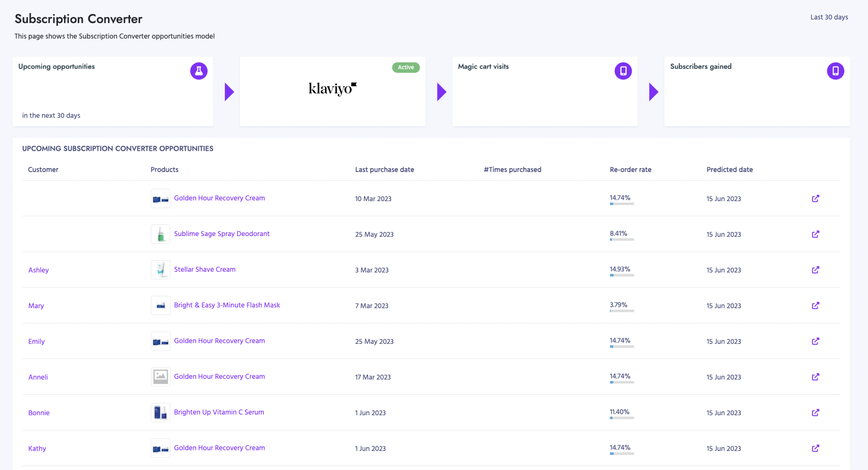Open the Last 30 days date range selector
The image size is (868, 470).
click(829, 17)
